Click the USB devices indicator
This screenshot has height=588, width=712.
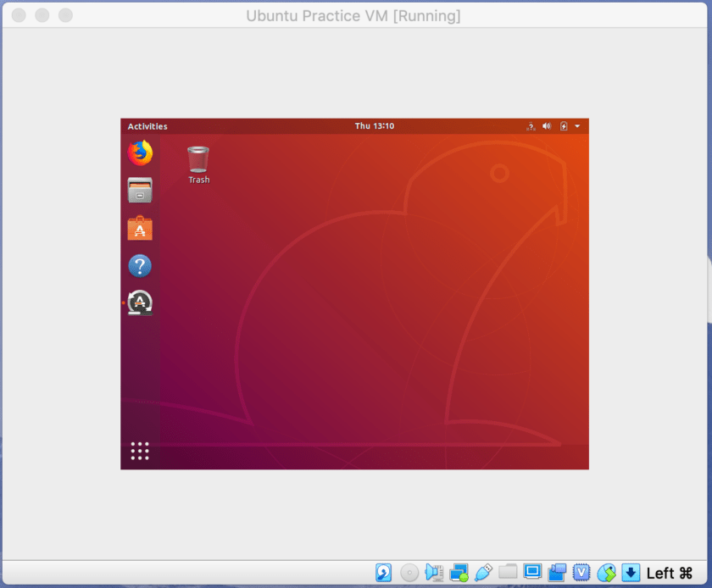(x=483, y=573)
